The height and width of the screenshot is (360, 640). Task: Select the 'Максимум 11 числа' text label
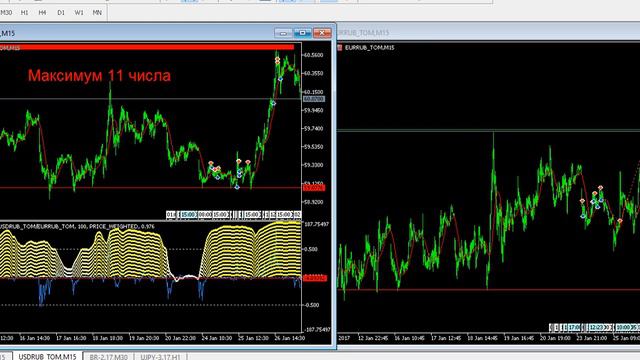click(x=99, y=76)
